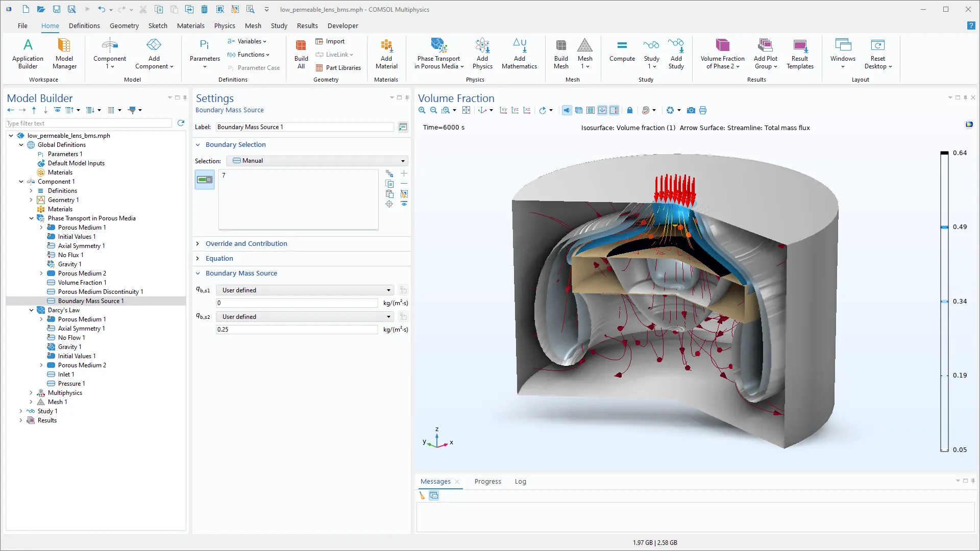Expand the Study 1 tree node
Viewport: 980px width, 551px height.
click(x=21, y=411)
